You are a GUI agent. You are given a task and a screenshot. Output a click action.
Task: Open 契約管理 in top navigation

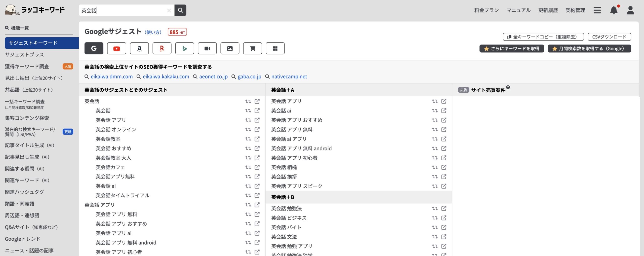click(x=575, y=10)
